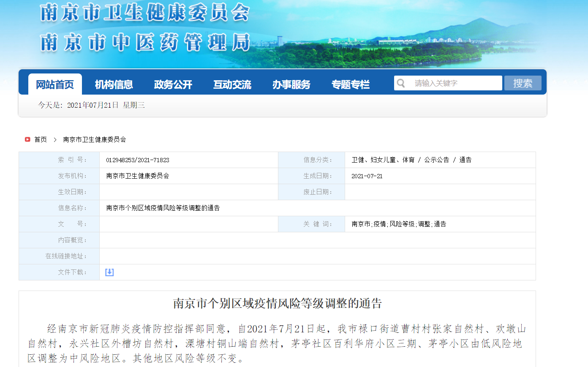Switch to the 机构信息 menu
The height and width of the screenshot is (367, 588).
(114, 84)
